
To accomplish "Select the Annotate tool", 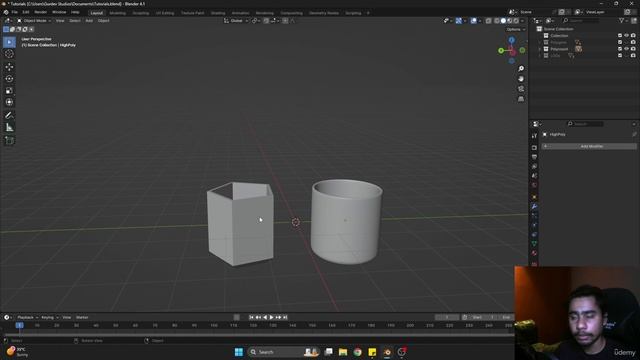I will [x=9, y=115].
